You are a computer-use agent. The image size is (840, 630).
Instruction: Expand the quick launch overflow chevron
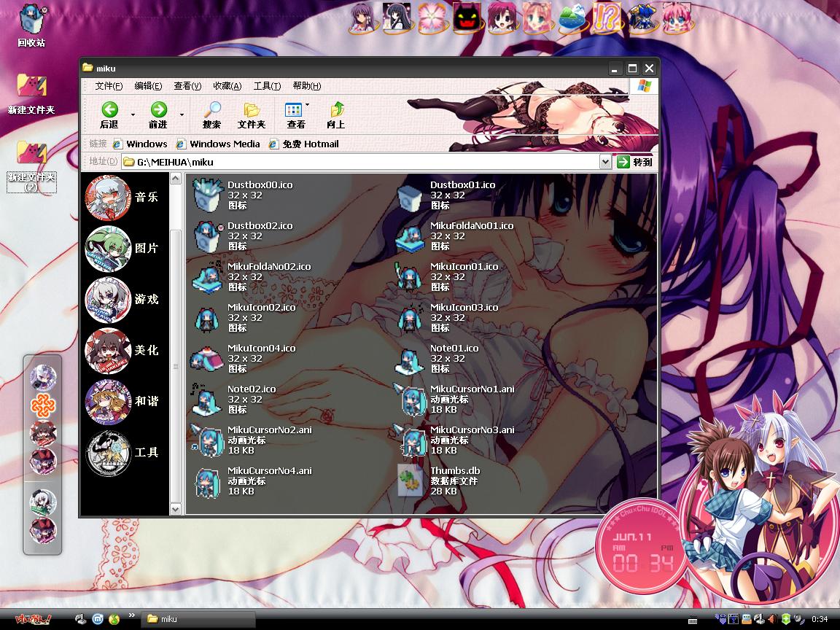[132, 615]
